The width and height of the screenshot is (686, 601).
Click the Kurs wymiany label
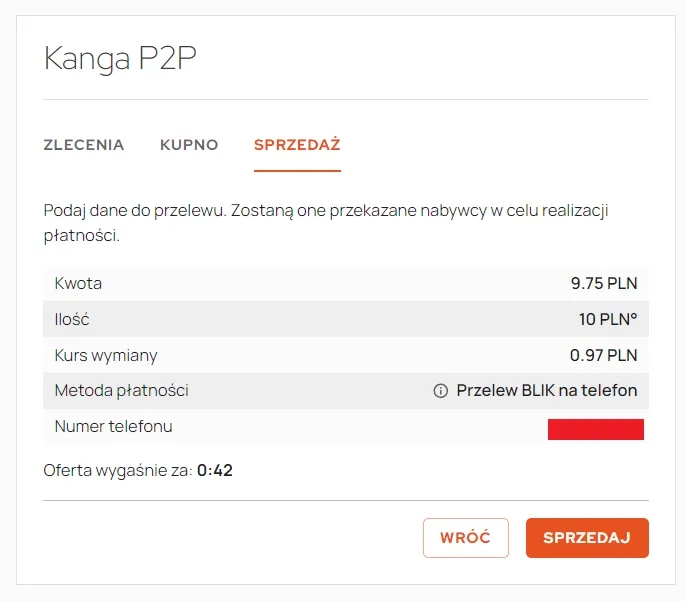click(x=105, y=356)
